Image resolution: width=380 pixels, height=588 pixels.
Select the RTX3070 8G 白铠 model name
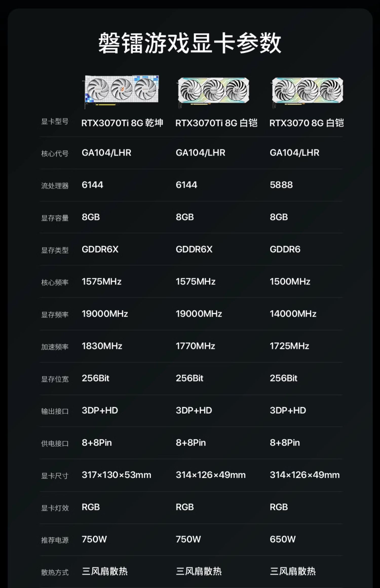[307, 123]
